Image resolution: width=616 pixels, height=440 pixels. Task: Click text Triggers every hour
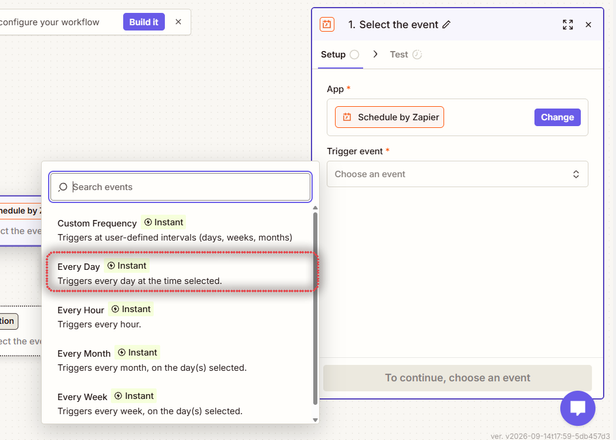point(99,324)
